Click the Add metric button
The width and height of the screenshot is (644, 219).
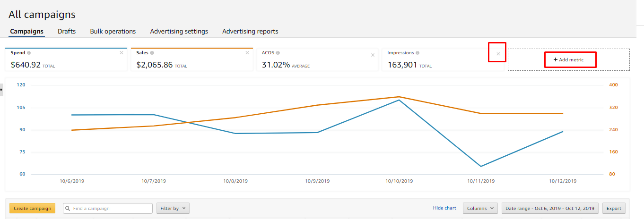pyautogui.click(x=569, y=60)
